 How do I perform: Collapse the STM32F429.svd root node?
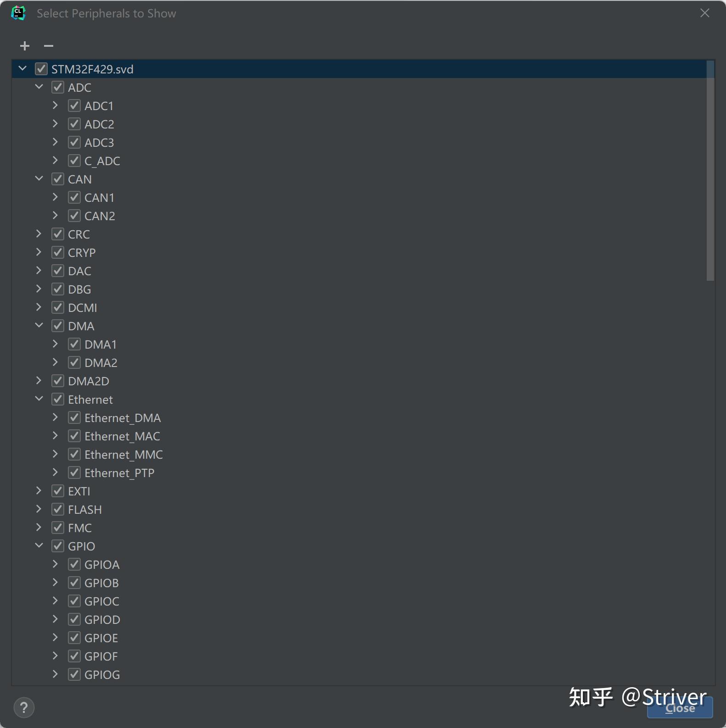point(22,69)
